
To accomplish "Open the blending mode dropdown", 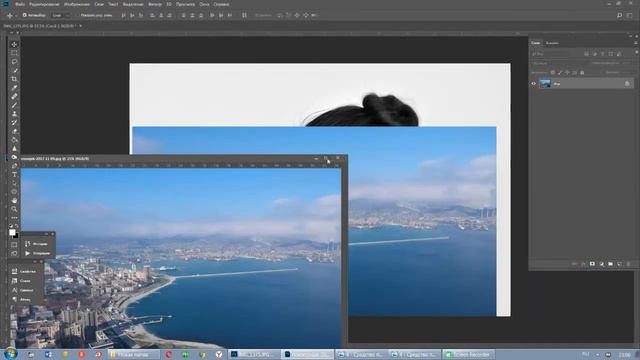I will pyautogui.click(x=557, y=63).
